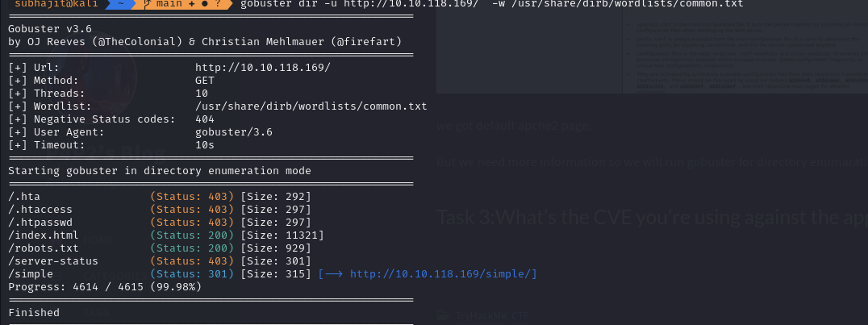Open TAGS in blog sidebar
Viewport: 868px width, 325px height.
[97, 312]
